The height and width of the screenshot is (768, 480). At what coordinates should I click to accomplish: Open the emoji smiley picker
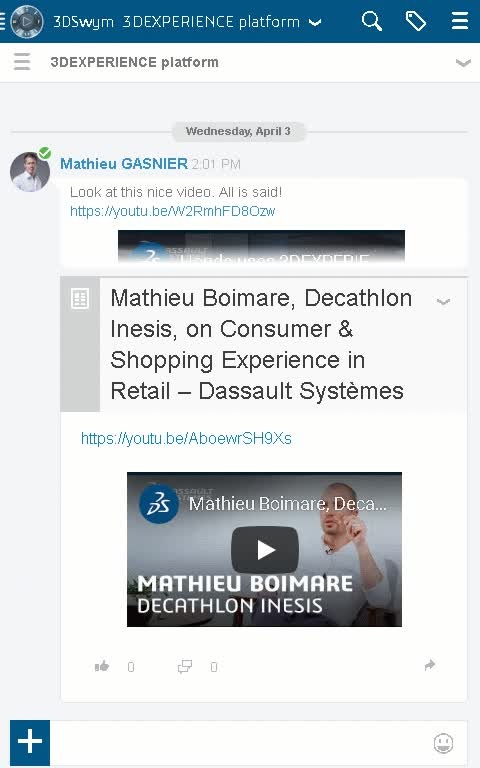tap(443, 743)
